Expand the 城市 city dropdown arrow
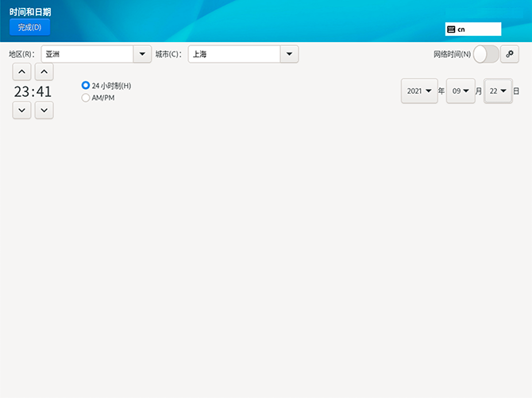The height and width of the screenshot is (398, 532). [x=289, y=54]
